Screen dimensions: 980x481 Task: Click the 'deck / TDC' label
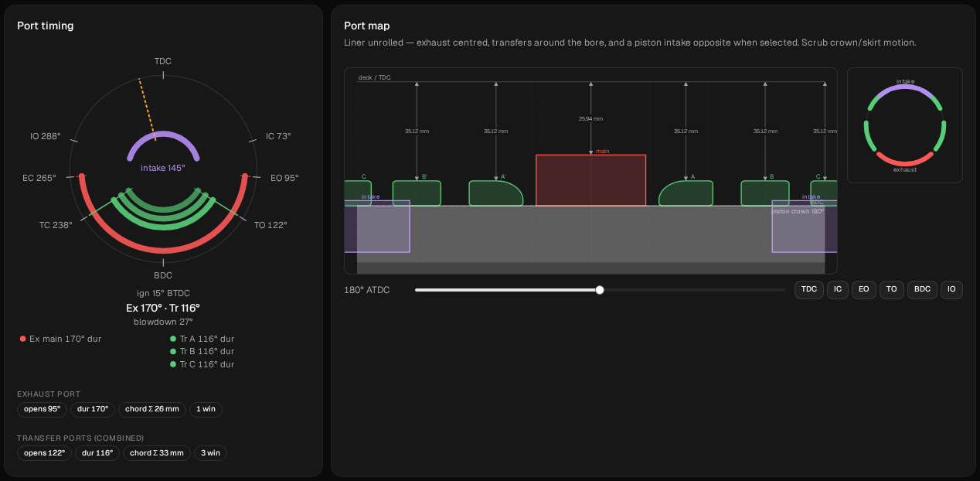coord(375,78)
